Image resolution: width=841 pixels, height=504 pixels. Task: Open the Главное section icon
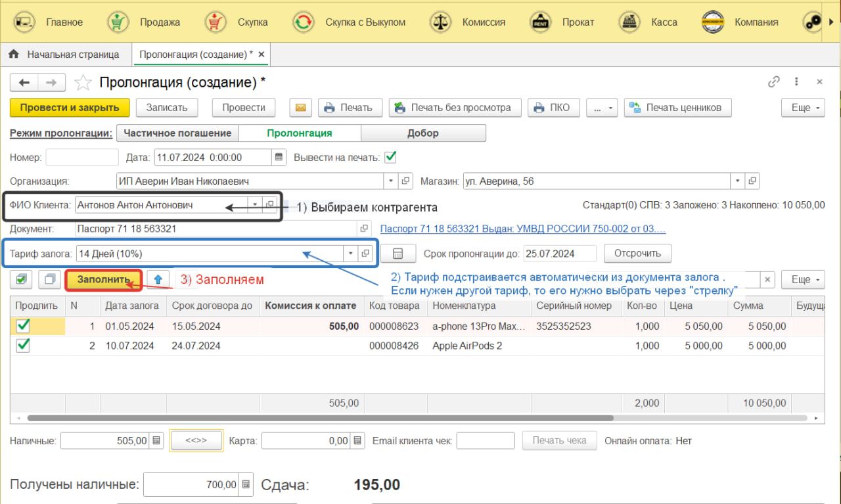[26, 22]
